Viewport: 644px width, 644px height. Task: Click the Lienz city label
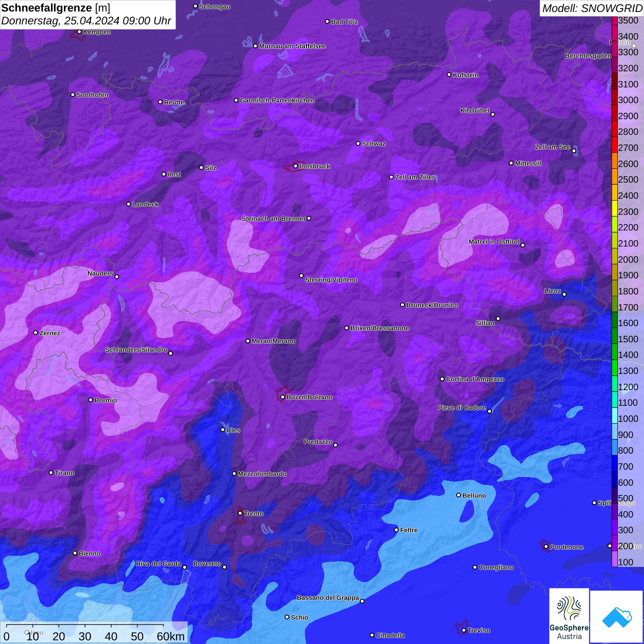point(552,291)
